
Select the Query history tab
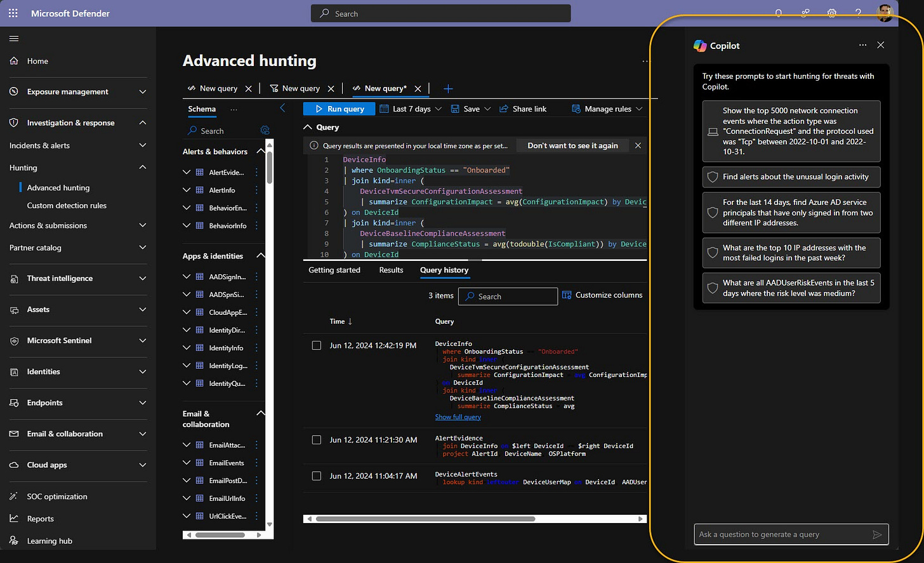click(444, 270)
